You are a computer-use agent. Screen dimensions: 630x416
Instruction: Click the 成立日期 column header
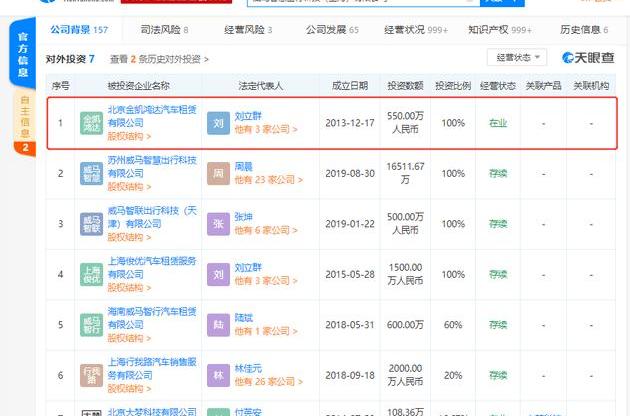tap(350, 86)
